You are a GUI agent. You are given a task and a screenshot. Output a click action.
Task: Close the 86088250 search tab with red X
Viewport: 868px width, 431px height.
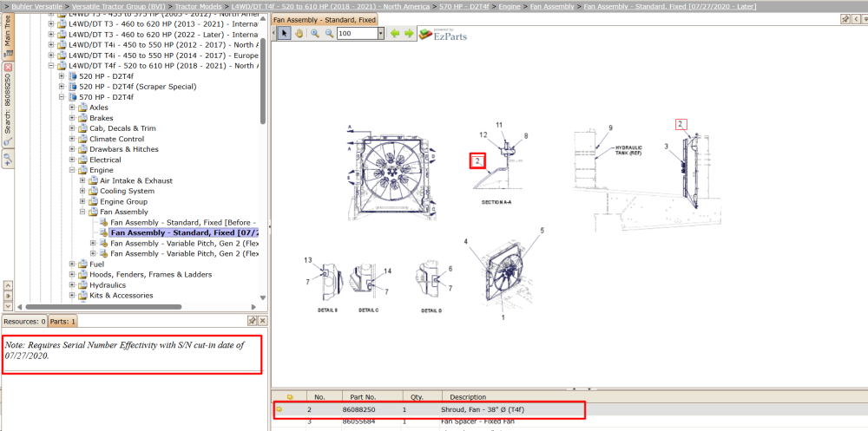point(8,67)
